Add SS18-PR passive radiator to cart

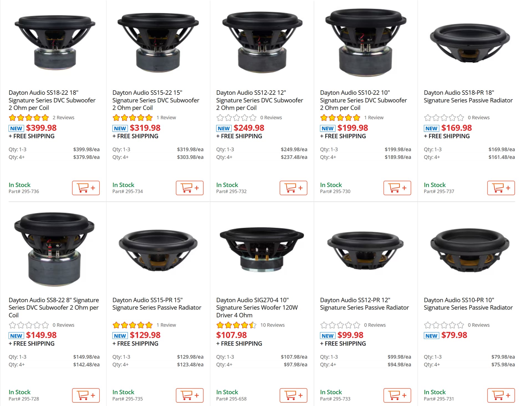(501, 188)
